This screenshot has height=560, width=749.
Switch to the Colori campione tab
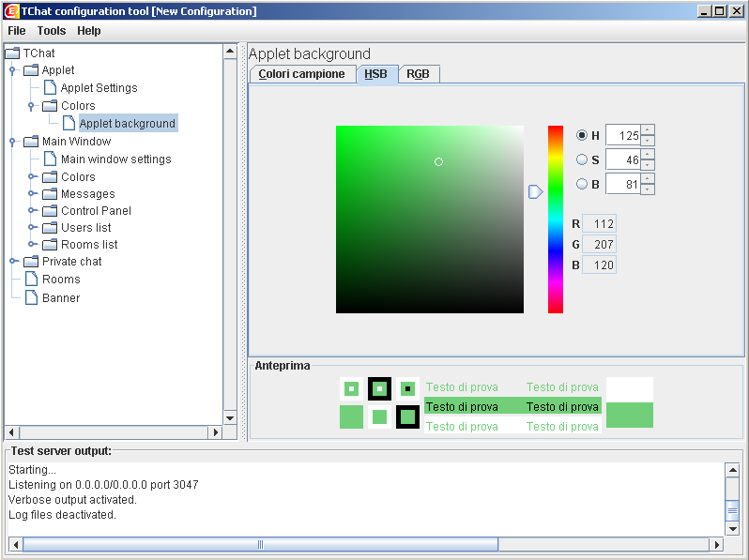(302, 74)
